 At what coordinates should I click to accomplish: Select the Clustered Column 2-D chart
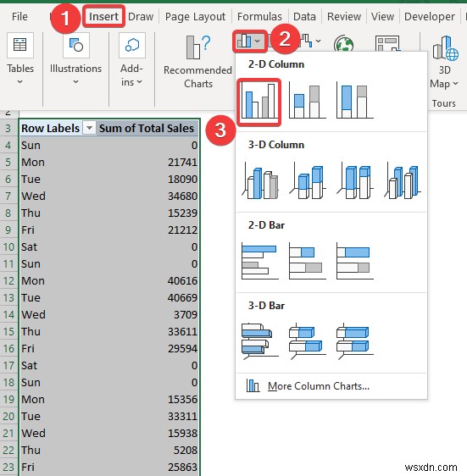click(x=259, y=102)
